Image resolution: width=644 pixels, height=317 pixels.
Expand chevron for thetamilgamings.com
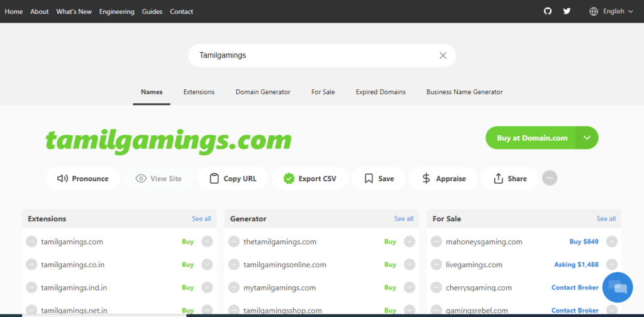[x=409, y=242]
